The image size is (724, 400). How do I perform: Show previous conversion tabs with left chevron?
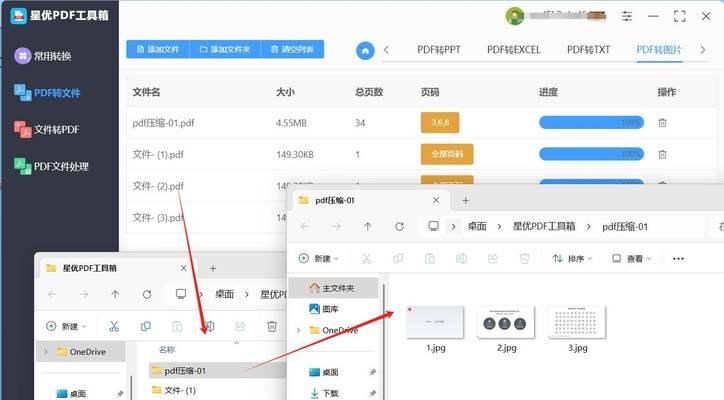tap(386, 50)
